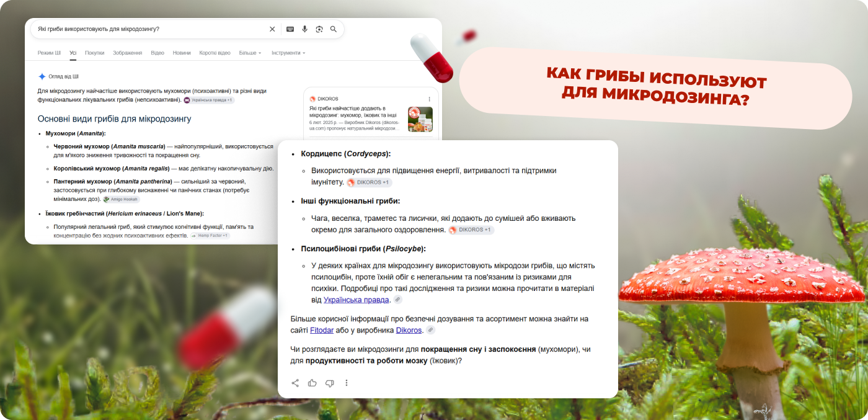The width and height of the screenshot is (868, 420).
Task: Click the bold text покращення сну і заспокоєння
Action: point(478,349)
